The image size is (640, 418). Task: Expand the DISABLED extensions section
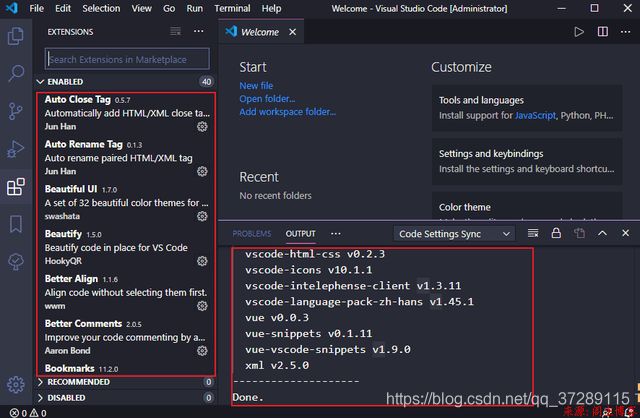pos(126,398)
